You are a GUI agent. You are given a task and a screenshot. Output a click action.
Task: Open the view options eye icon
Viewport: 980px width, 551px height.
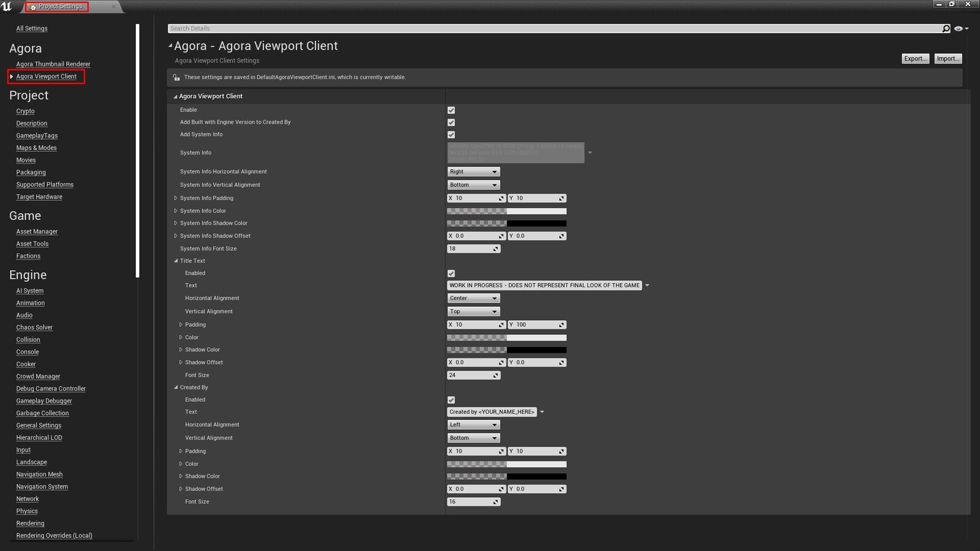pos(959,29)
